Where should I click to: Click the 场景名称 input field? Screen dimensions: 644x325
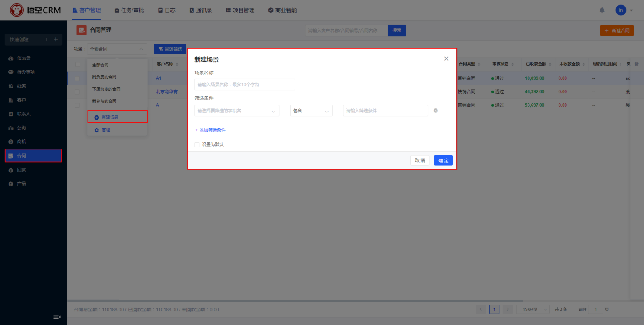pos(244,85)
